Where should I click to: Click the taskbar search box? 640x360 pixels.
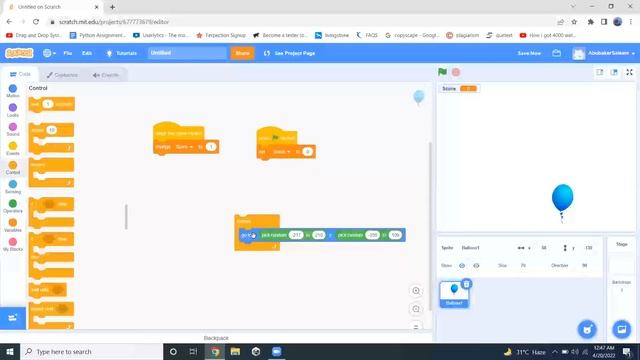click(x=91, y=351)
